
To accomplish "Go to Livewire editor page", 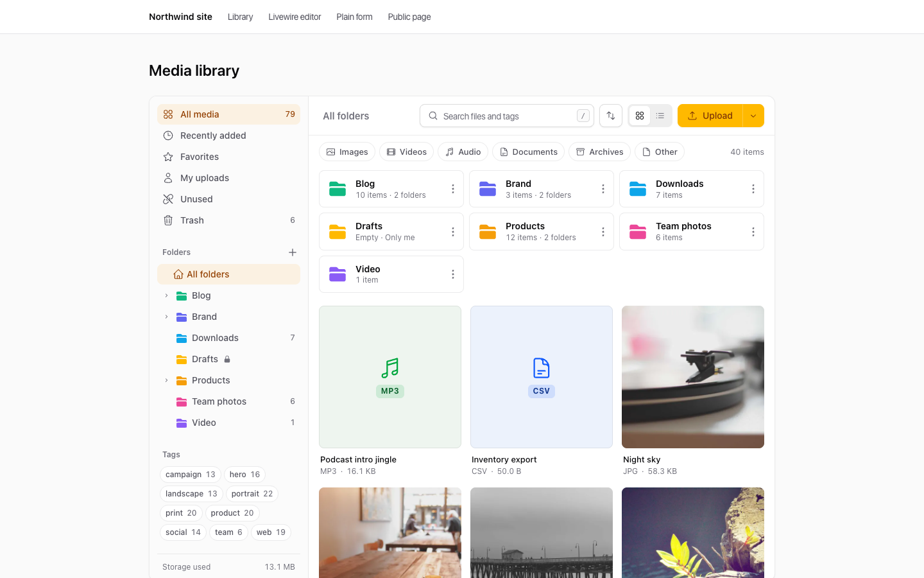I will pyautogui.click(x=295, y=17).
